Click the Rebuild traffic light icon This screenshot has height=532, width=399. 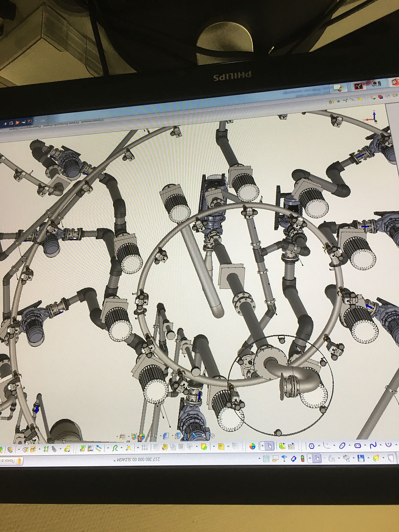303,458
